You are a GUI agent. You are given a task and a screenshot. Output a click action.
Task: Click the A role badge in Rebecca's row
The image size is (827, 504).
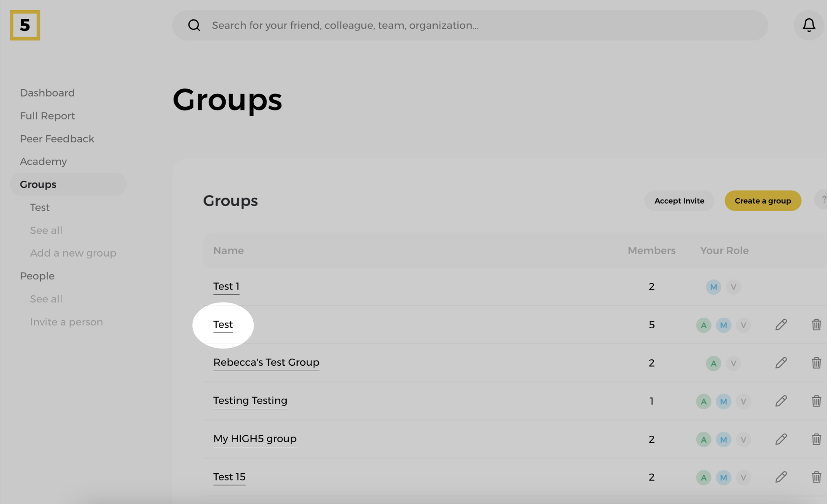(x=713, y=363)
